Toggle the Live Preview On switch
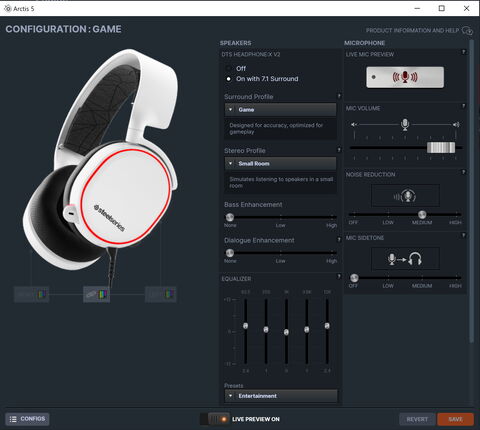Screen dimensions: 480x430 tap(215, 419)
